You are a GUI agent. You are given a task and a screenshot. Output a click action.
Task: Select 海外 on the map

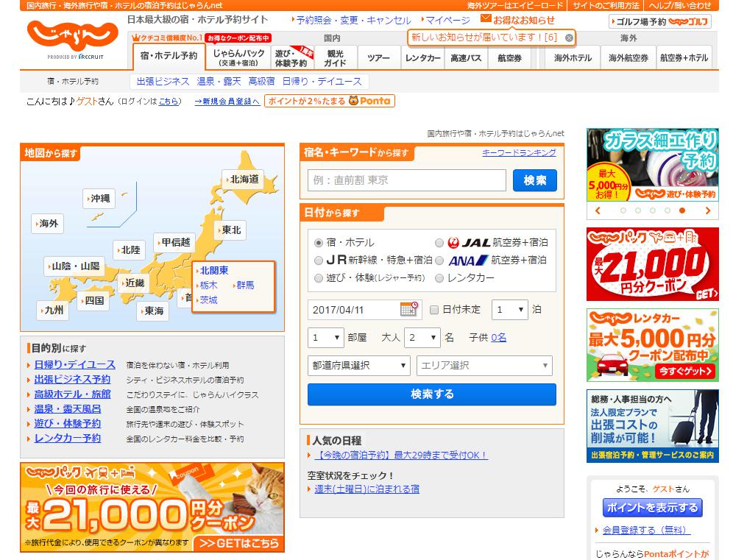click(47, 224)
